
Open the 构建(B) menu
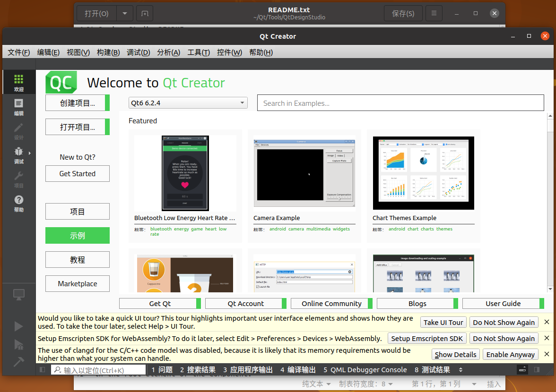pos(108,52)
